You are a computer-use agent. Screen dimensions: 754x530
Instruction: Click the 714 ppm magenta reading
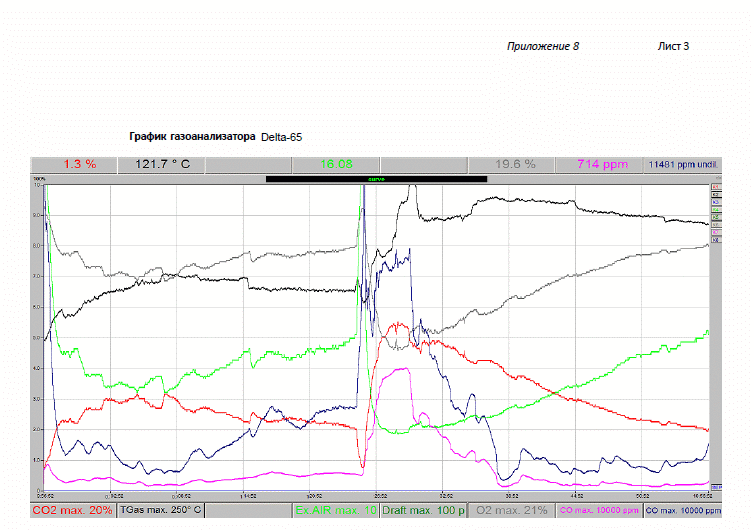(602, 164)
